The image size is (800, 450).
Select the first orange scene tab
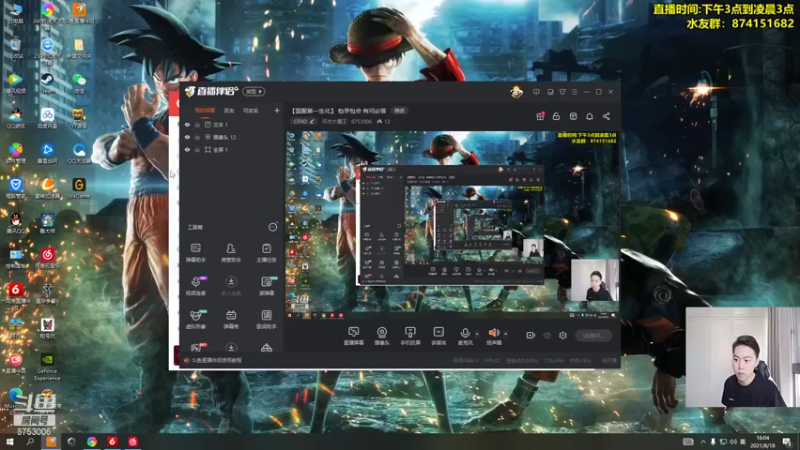tap(205, 110)
